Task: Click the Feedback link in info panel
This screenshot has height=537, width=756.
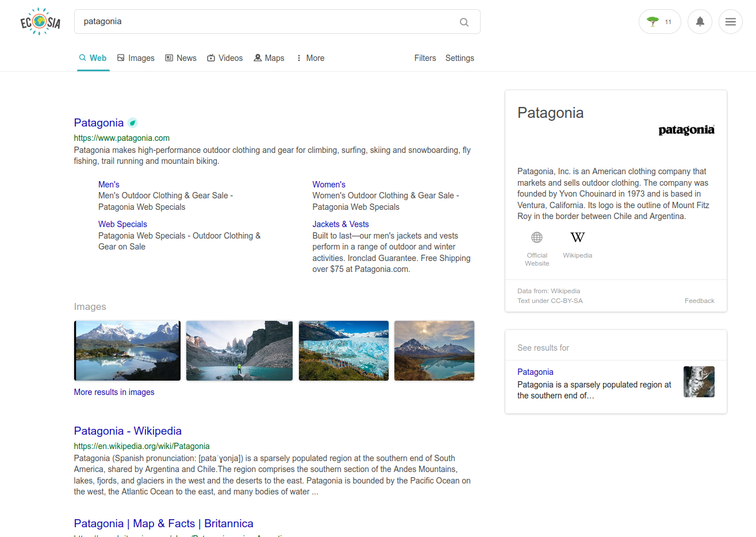Action: click(x=699, y=301)
